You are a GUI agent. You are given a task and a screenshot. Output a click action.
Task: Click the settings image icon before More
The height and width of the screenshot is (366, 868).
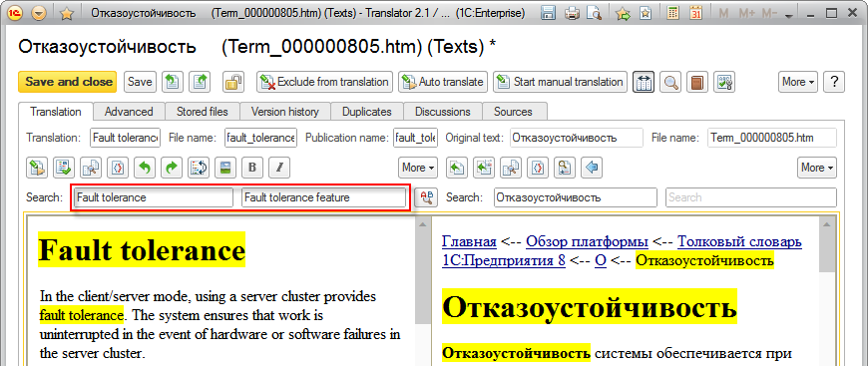(x=724, y=82)
